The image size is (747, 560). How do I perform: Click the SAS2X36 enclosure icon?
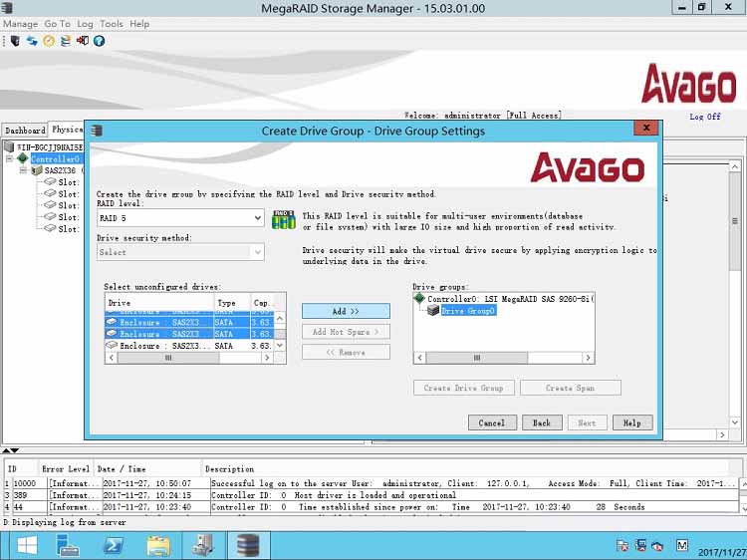37,170
